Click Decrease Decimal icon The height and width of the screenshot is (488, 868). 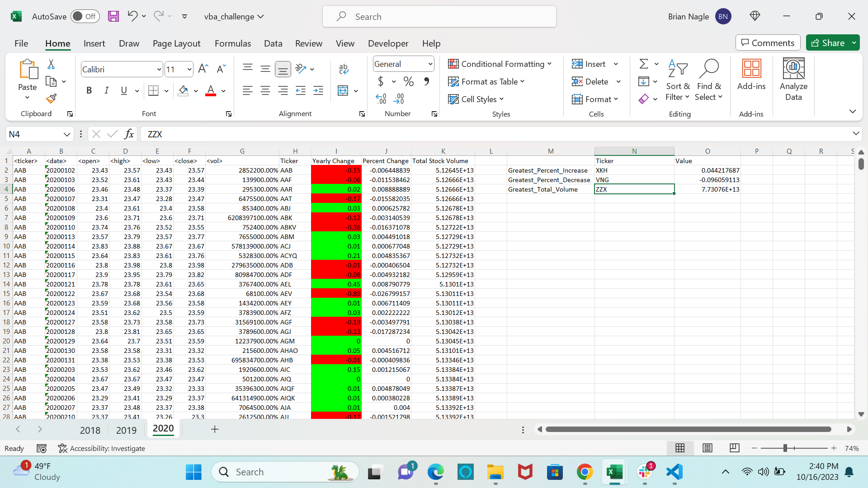pyautogui.click(x=399, y=99)
